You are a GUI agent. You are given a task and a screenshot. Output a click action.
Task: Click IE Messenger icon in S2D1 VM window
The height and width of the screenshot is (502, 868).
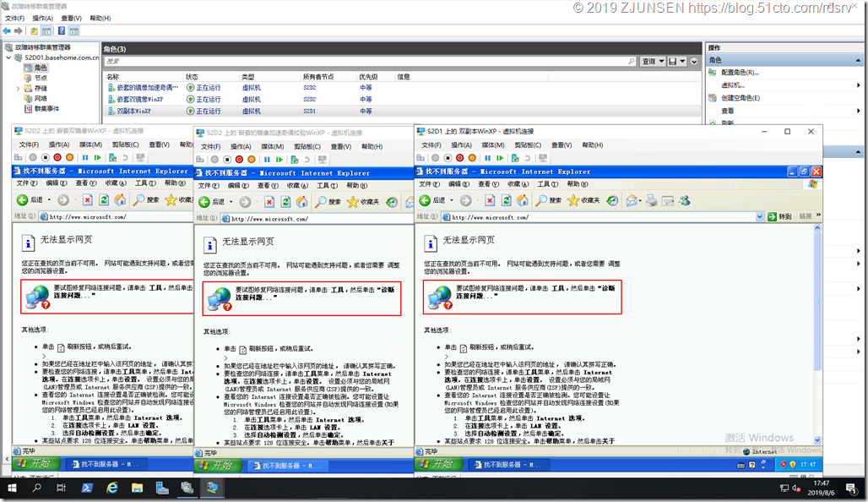pos(685,200)
